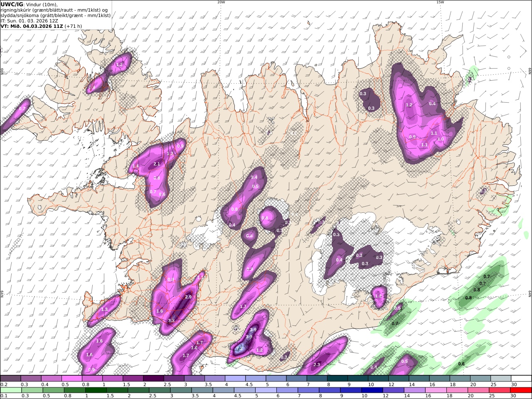This screenshot has height=399, width=532.
Task: Click the navy blue swatch between 10 and 12
Action: pos(371,390)
